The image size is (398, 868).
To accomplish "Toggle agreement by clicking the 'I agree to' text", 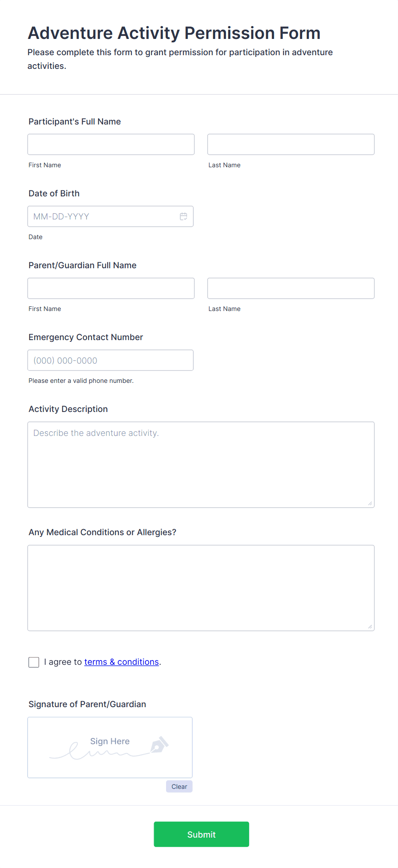I will (x=62, y=662).
